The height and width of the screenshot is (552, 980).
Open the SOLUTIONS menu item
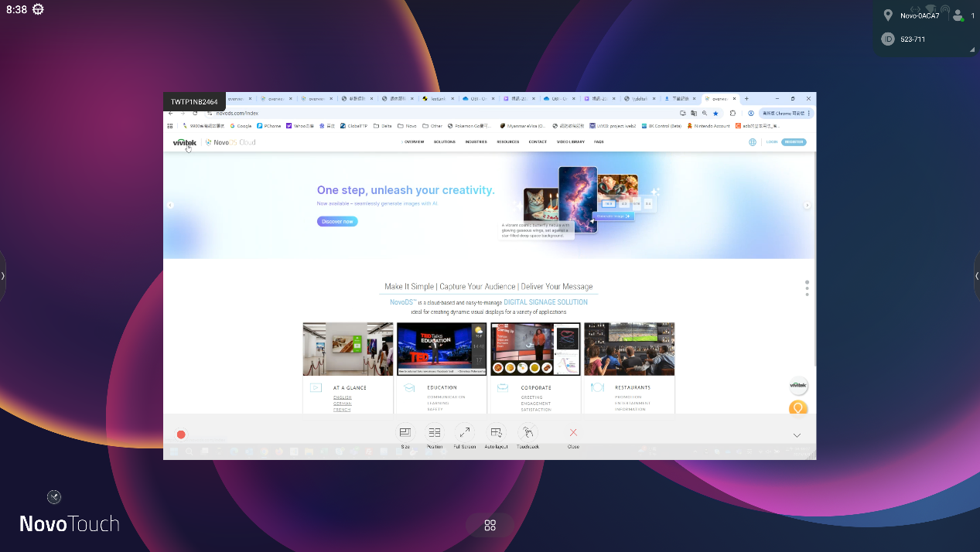pyautogui.click(x=445, y=142)
